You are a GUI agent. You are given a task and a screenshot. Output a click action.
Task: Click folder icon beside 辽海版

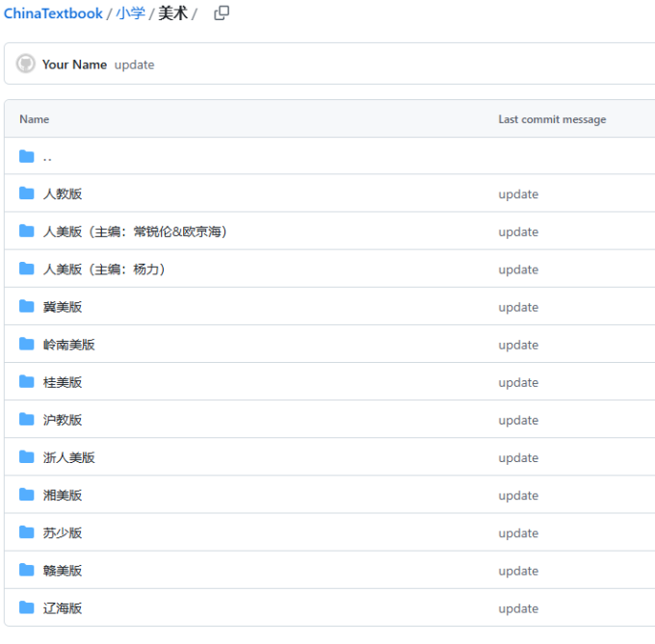27,607
